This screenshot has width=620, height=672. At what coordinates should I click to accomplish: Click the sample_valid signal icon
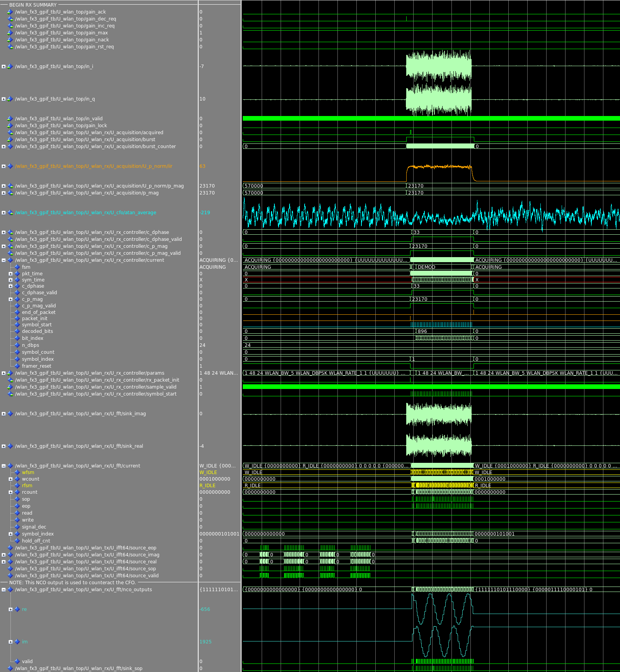tap(10, 387)
